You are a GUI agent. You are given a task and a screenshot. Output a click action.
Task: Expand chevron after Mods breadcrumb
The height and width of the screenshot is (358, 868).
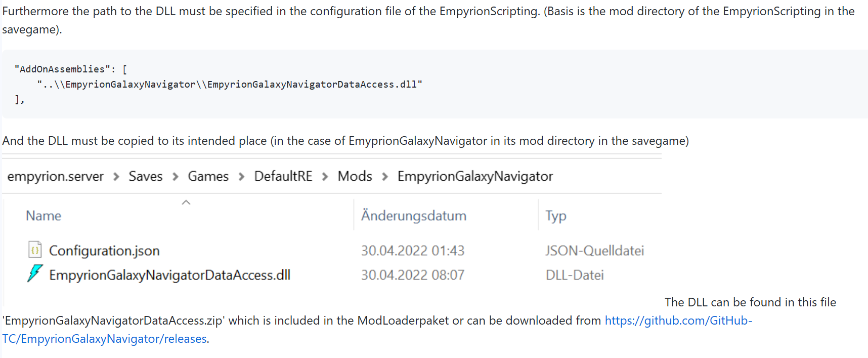385,176
